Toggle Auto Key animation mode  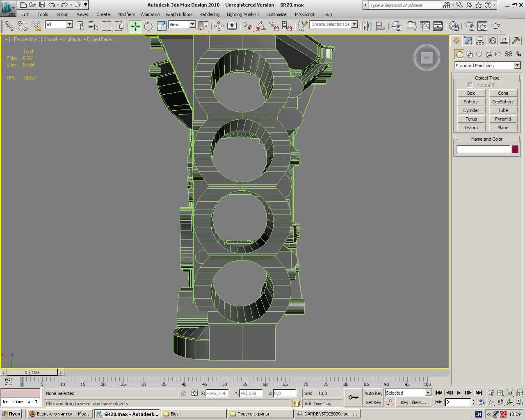point(373,393)
